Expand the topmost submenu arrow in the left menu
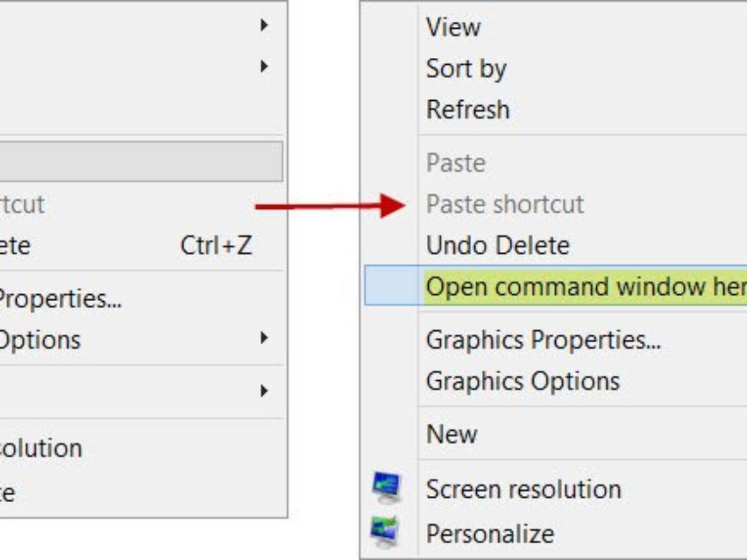This screenshot has width=747, height=560. tap(265, 25)
